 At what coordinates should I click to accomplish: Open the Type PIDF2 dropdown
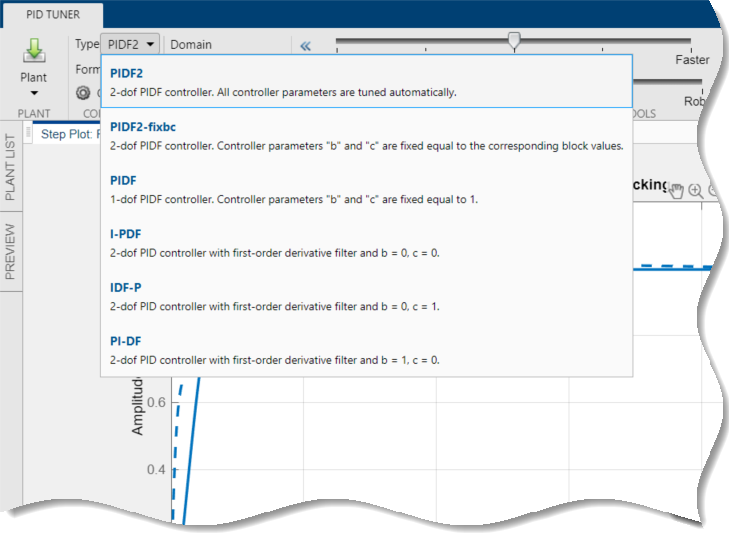(x=130, y=44)
